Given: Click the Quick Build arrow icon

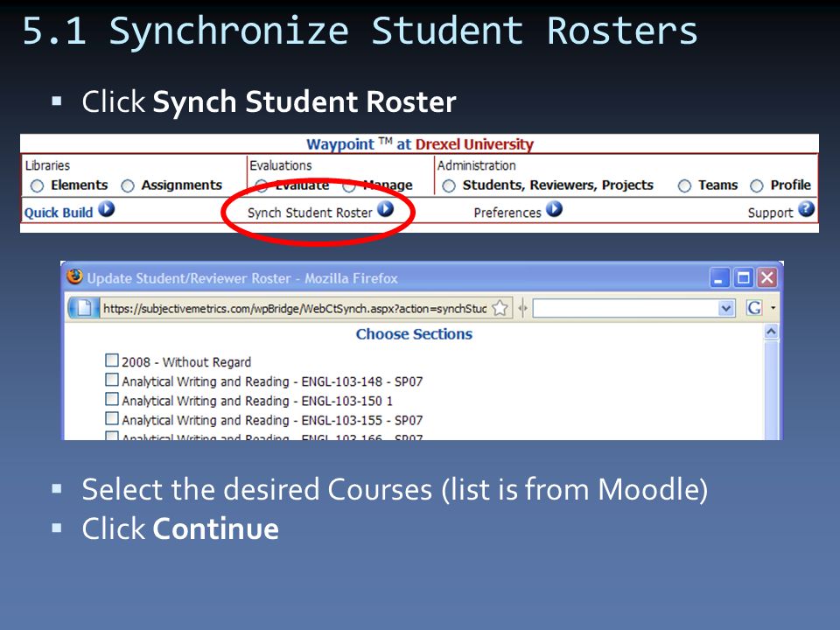Looking at the screenshot, I should click(x=106, y=208).
